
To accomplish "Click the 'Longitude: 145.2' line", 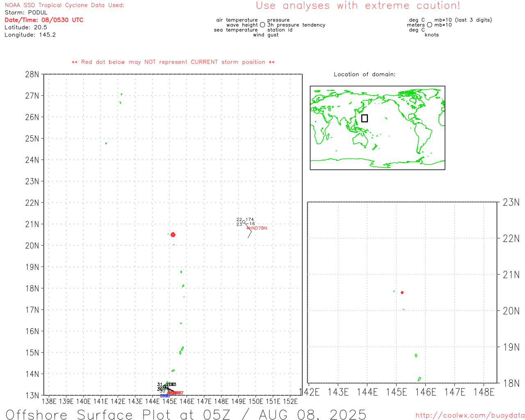I will click(x=30, y=34).
